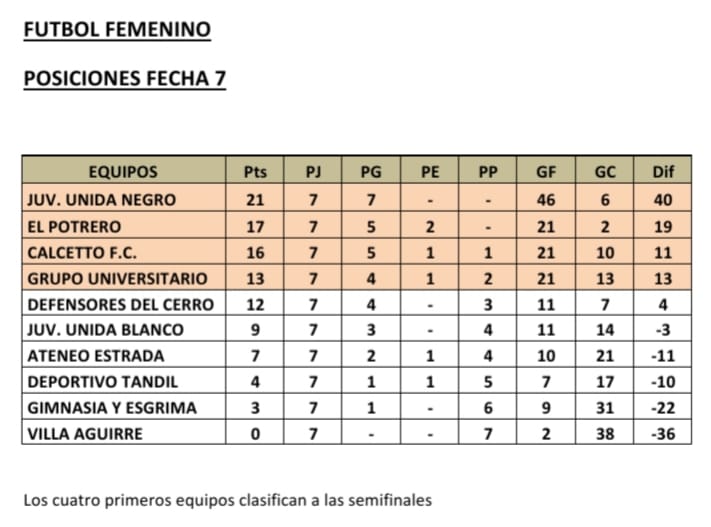The width and height of the screenshot is (711, 527).
Task: Click the FUTBOL FEMENINO heading
Action: [x=117, y=29]
